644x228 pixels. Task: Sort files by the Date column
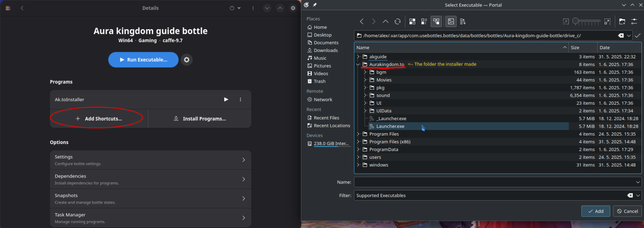pyautogui.click(x=619, y=47)
